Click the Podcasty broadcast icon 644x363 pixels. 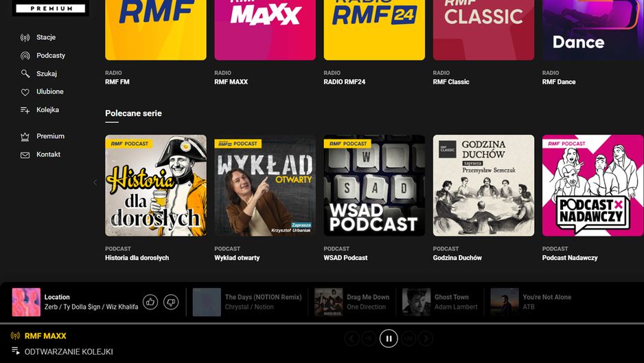(x=25, y=56)
